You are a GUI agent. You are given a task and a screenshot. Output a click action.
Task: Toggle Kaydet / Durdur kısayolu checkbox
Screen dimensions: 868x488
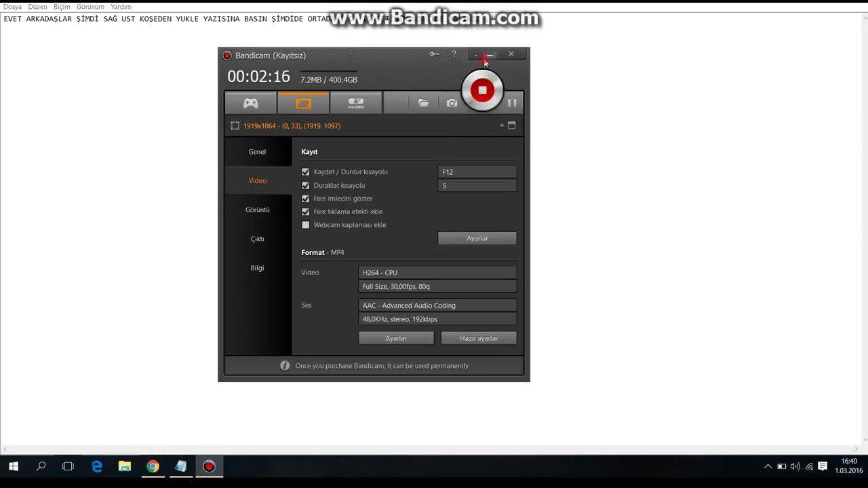305,172
